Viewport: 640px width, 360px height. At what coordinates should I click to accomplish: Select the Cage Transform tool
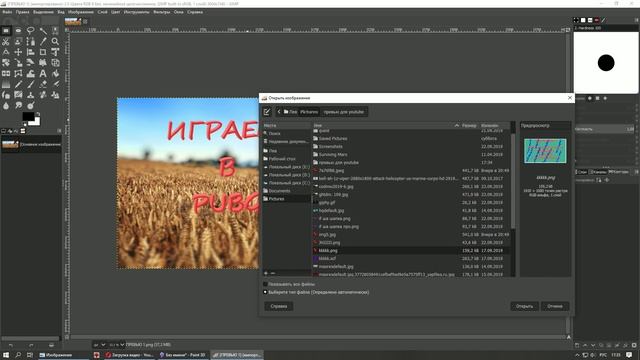click(18, 74)
